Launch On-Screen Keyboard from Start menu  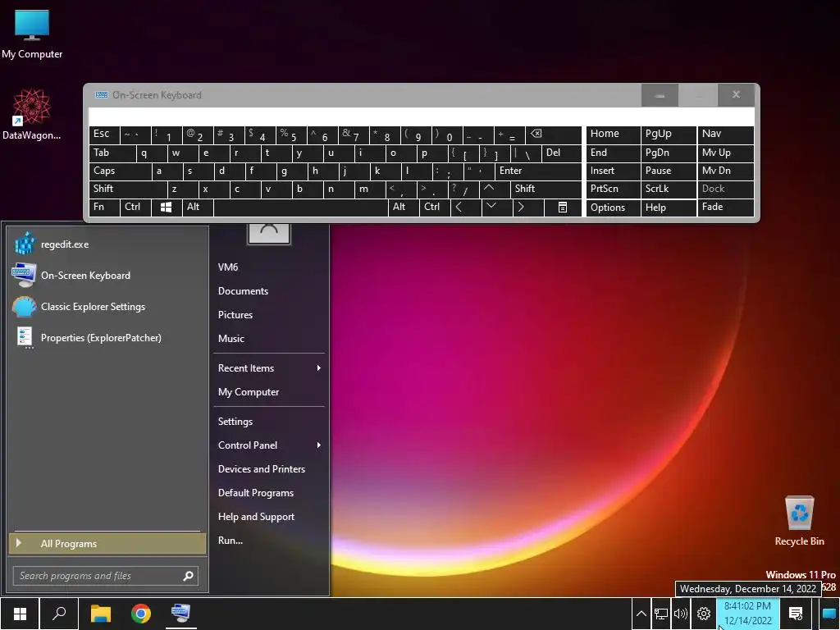108,276
